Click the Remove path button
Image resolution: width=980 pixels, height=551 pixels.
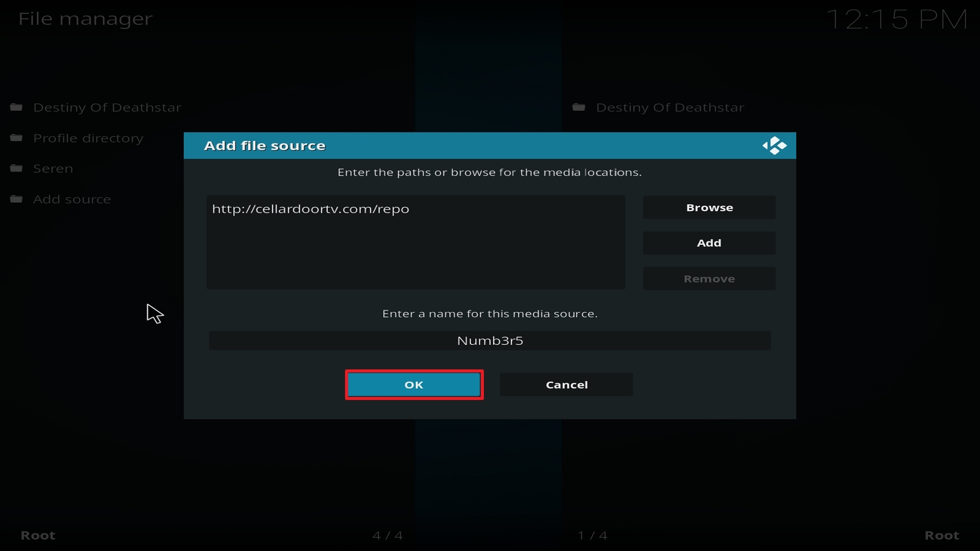tap(709, 279)
